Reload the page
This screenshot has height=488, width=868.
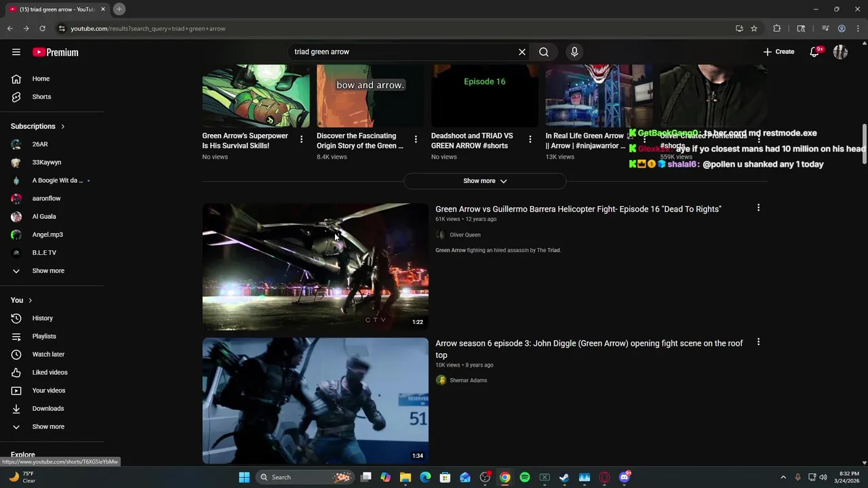point(42,28)
